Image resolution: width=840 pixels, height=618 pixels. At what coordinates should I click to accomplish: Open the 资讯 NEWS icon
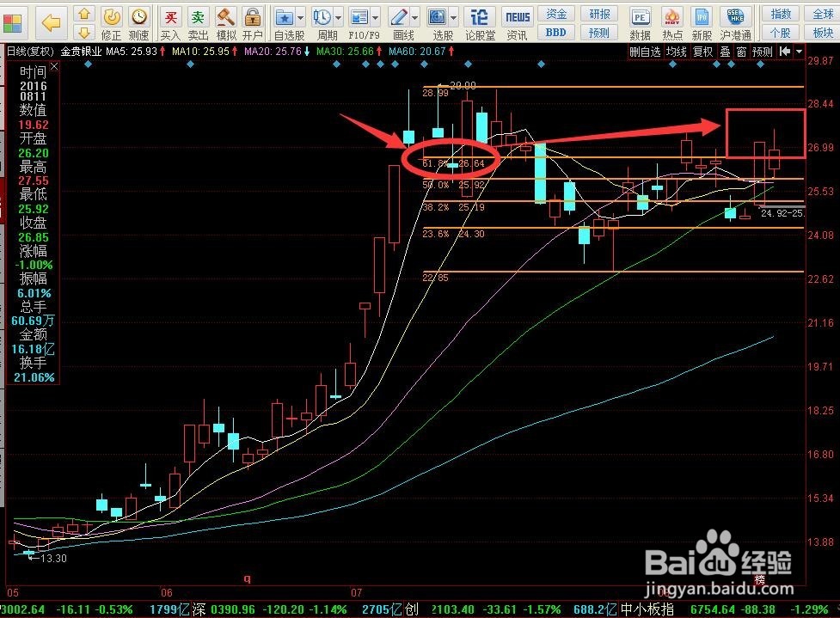[x=518, y=23]
